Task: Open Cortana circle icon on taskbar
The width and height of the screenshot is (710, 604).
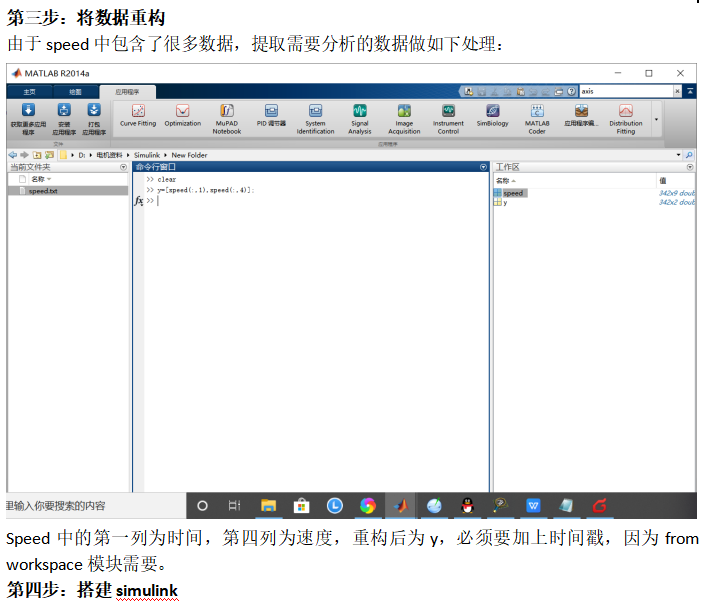Action: click(202, 506)
